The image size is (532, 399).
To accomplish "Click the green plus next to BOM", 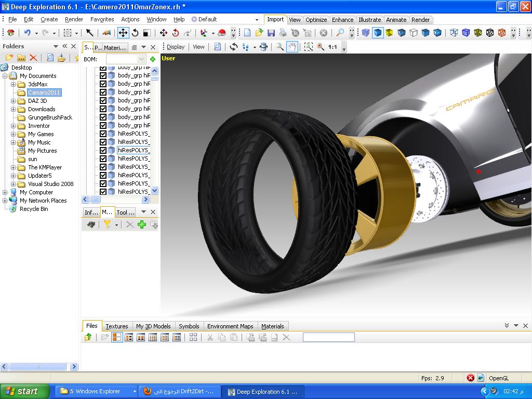I will coord(153,59).
